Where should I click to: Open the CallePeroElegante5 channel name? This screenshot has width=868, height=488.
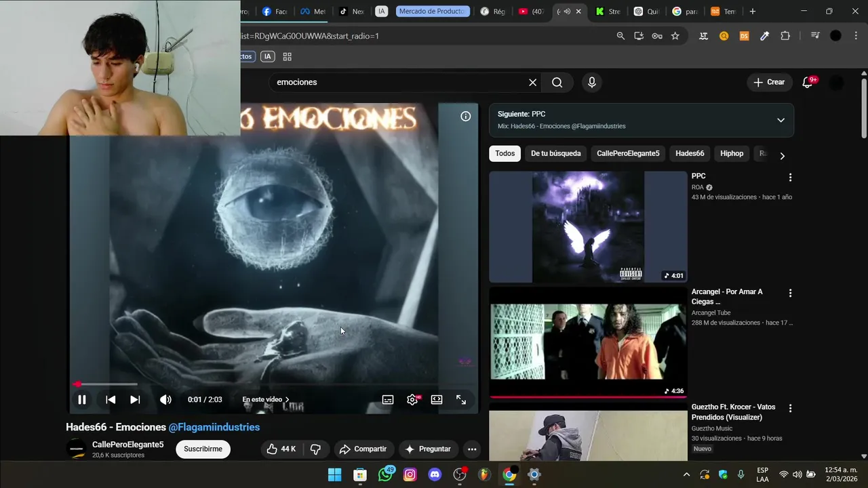(127, 445)
